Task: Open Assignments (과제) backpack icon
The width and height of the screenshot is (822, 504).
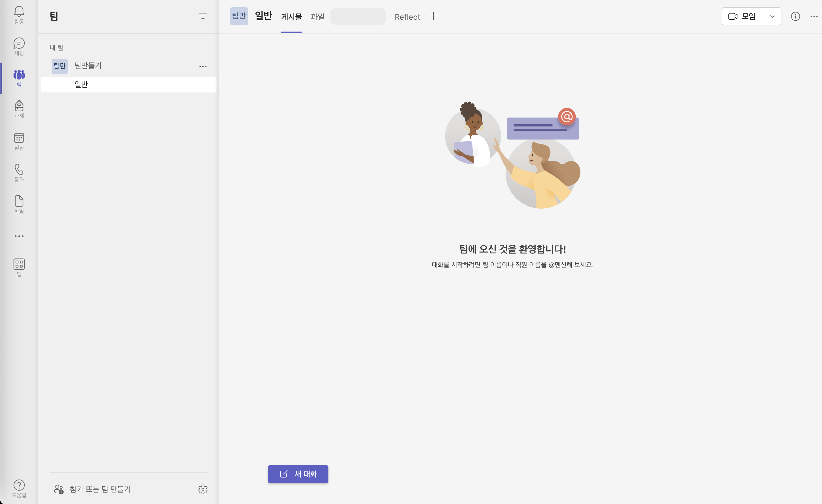Action: click(x=19, y=109)
